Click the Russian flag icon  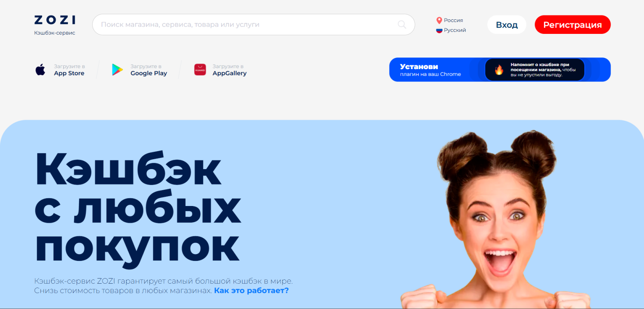[439, 30]
